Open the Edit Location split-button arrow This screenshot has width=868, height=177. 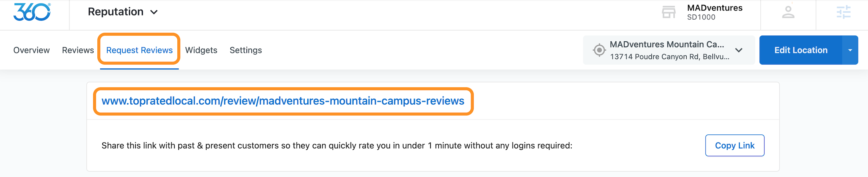pyautogui.click(x=850, y=50)
